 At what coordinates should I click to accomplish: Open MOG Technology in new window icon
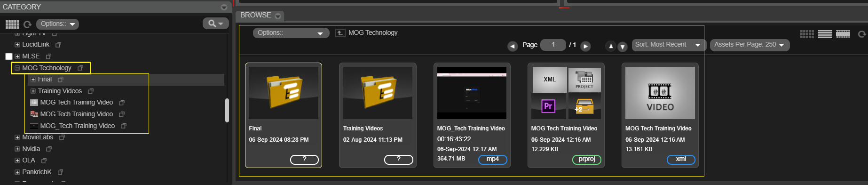click(80, 68)
